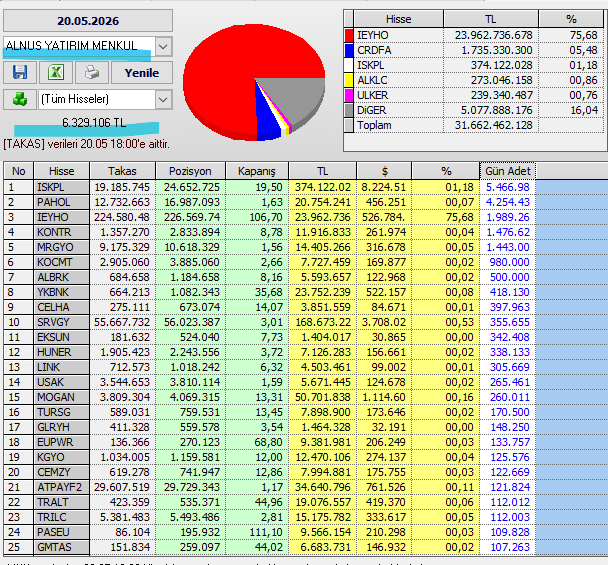Screen dimensions: 608x565
Task: Open the ALNUS YATIRIM MENKUL dropdown arrow
Action: (163, 47)
